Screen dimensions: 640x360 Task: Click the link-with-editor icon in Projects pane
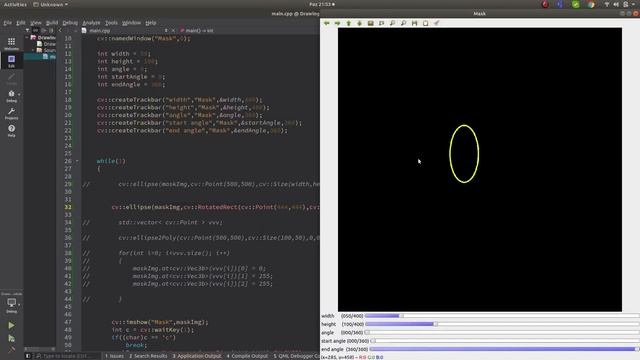[36, 31]
